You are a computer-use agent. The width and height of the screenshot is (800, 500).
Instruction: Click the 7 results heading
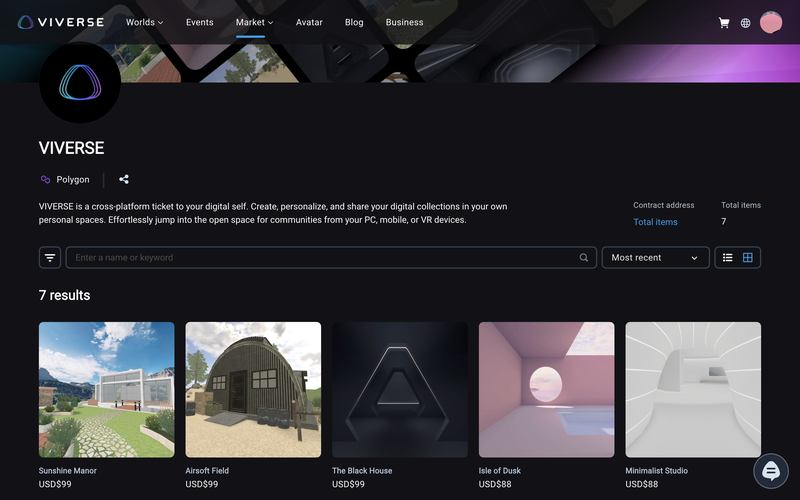point(64,295)
